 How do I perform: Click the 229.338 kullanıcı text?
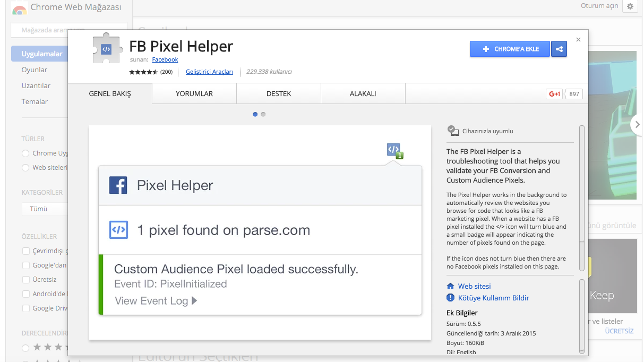click(269, 72)
